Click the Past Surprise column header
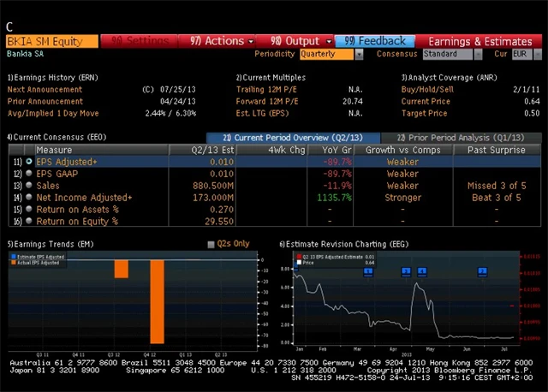 tap(497, 150)
